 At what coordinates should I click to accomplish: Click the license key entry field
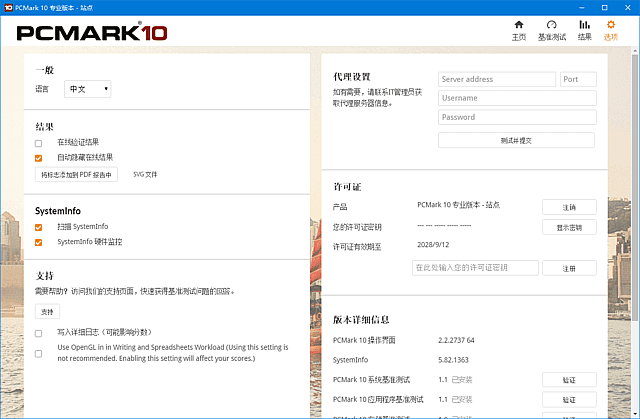pyautogui.click(x=476, y=268)
